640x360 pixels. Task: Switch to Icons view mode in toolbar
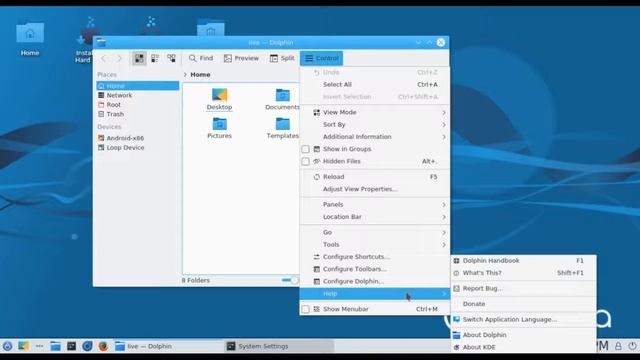139,58
